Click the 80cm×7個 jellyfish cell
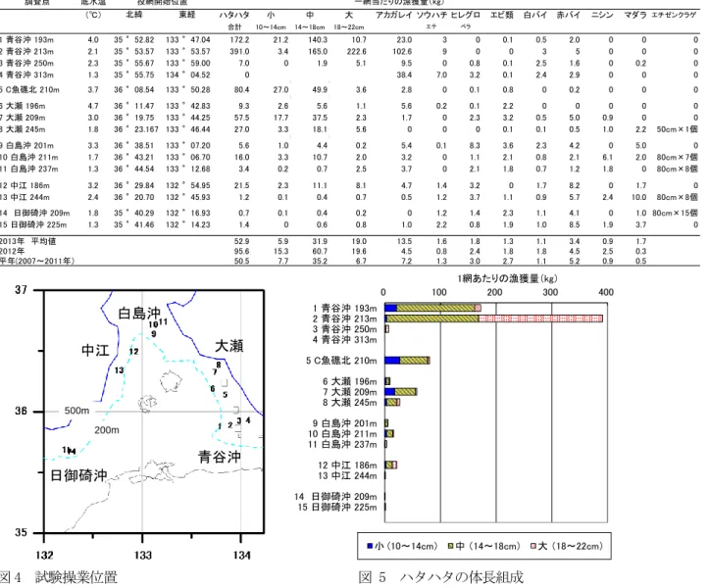This screenshot has width=708, height=588. pos(677,158)
